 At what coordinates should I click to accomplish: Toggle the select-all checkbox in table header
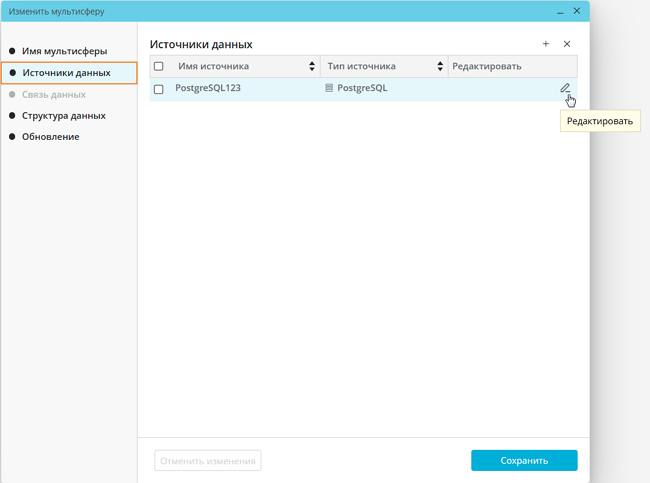(x=158, y=67)
